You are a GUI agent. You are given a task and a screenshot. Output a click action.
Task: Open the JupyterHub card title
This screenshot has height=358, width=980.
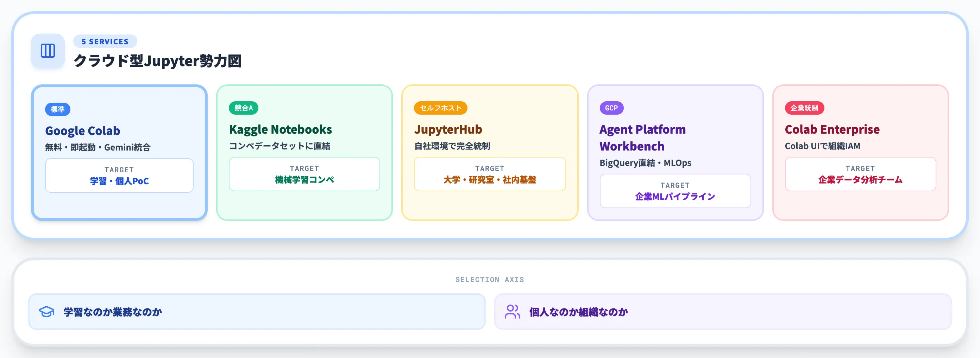click(448, 130)
